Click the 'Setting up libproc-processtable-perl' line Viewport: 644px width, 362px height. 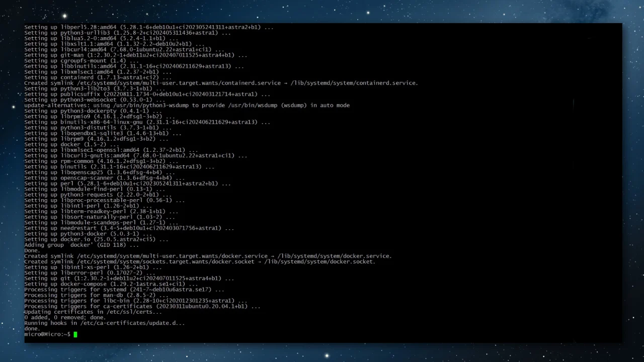[105, 200]
